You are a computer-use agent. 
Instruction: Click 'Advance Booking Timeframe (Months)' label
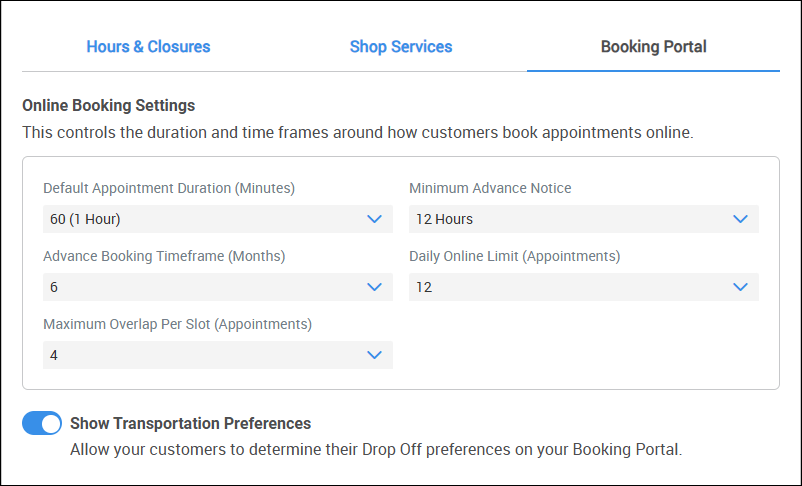(164, 256)
